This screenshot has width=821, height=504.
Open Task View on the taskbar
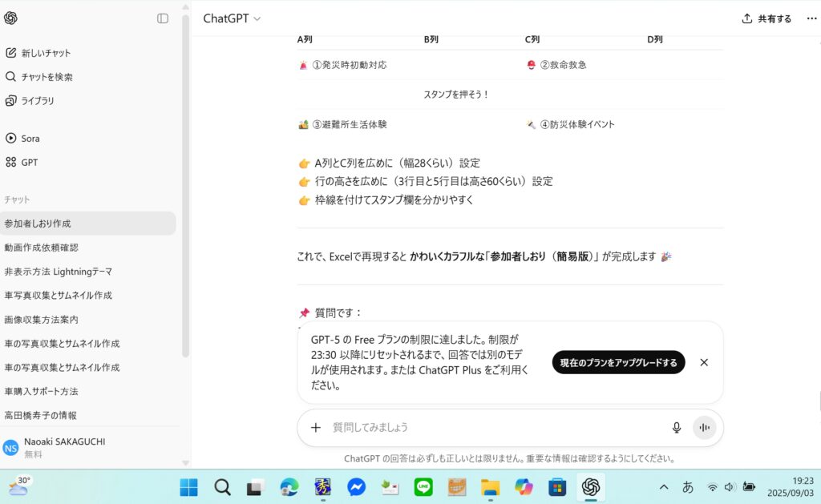pyautogui.click(x=256, y=487)
